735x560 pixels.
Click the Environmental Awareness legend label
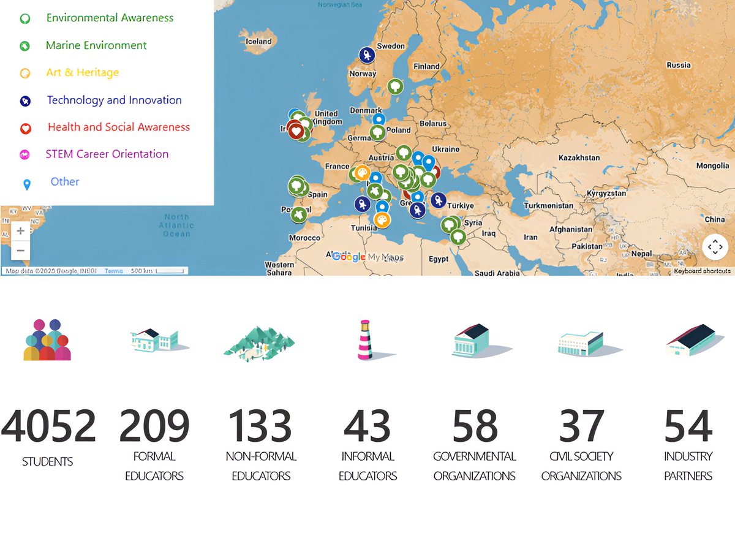pyautogui.click(x=110, y=18)
